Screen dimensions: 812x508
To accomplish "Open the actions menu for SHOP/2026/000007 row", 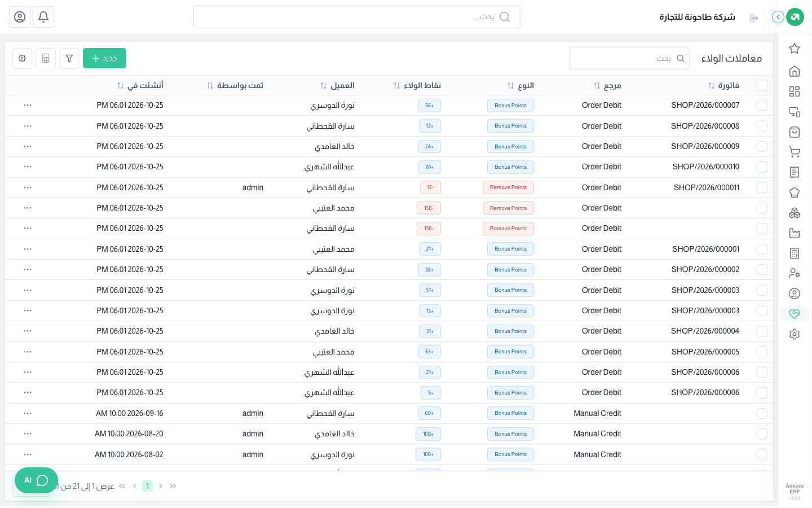I will (x=28, y=106).
